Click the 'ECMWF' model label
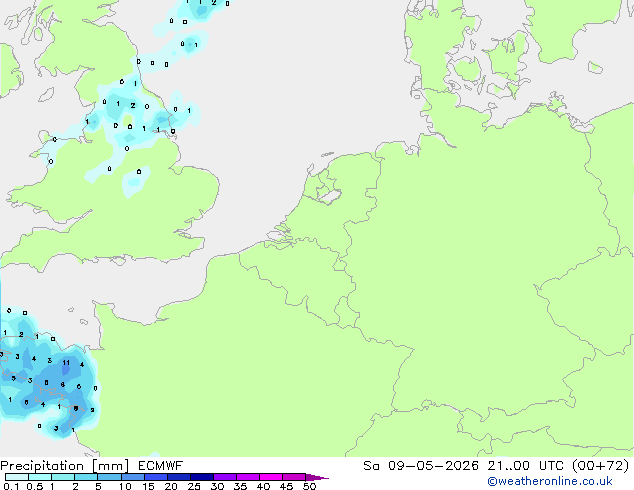The width and height of the screenshot is (634, 490). click(x=160, y=466)
